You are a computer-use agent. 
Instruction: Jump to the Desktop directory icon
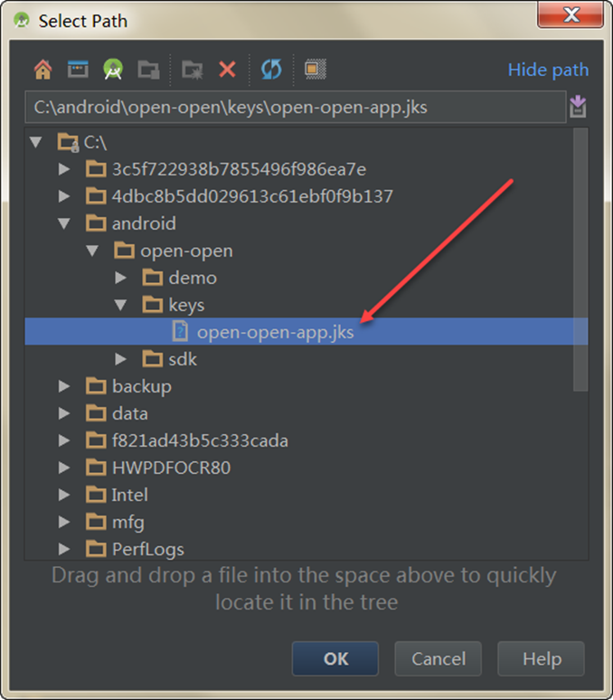click(78, 70)
